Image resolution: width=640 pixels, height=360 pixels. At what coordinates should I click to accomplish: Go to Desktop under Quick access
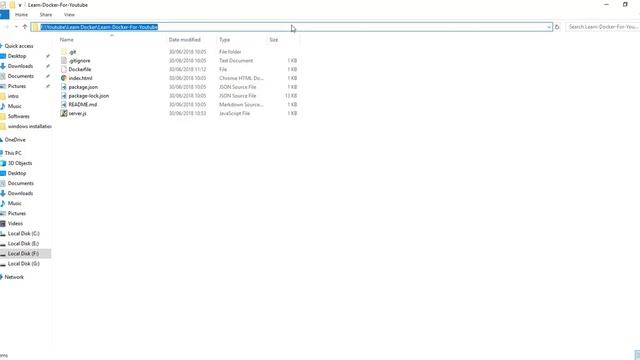(x=17, y=56)
